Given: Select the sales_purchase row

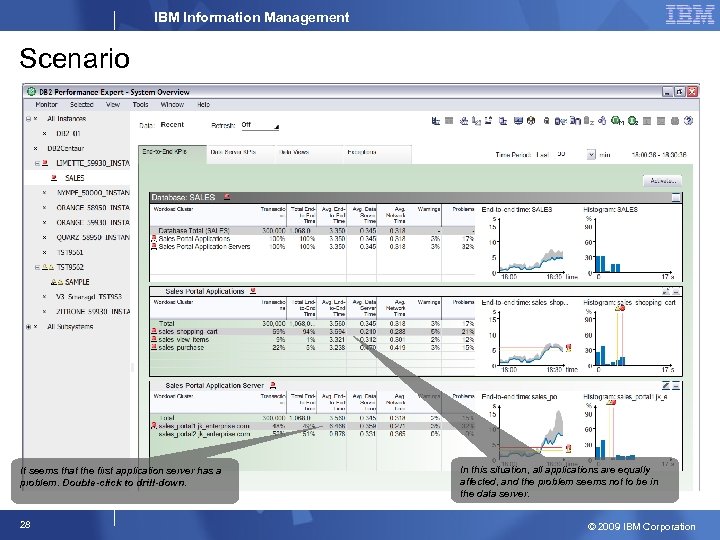Looking at the screenshot, I should pos(313,347).
